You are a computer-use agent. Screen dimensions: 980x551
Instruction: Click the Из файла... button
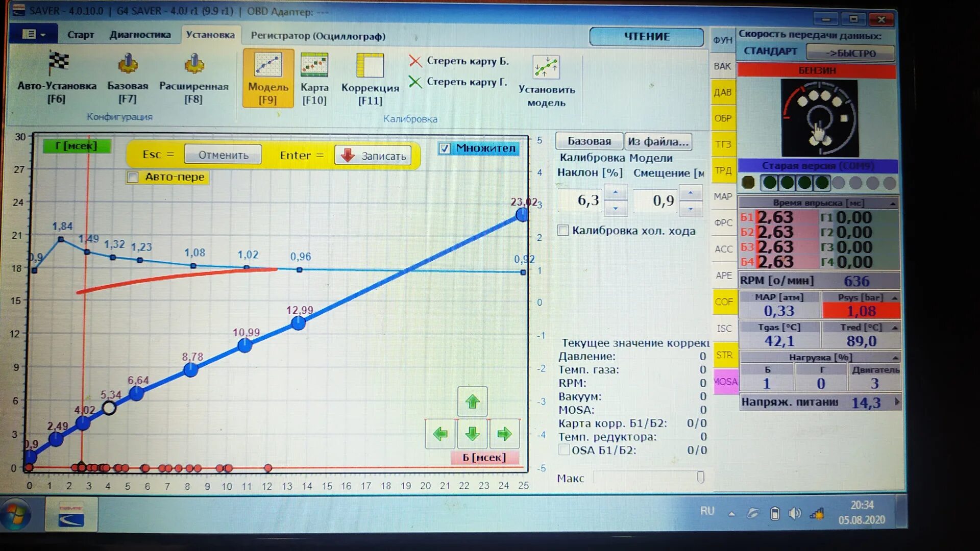point(658,141)
